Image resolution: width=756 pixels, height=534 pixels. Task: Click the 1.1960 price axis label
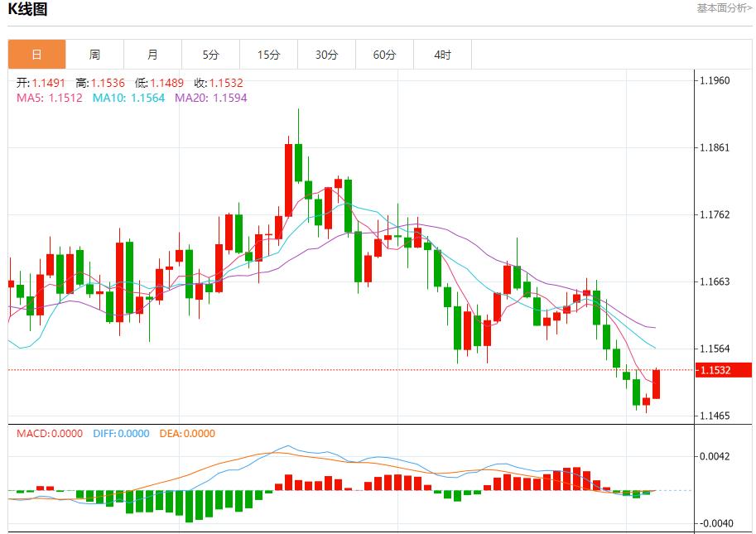click(x=714, y=79)
